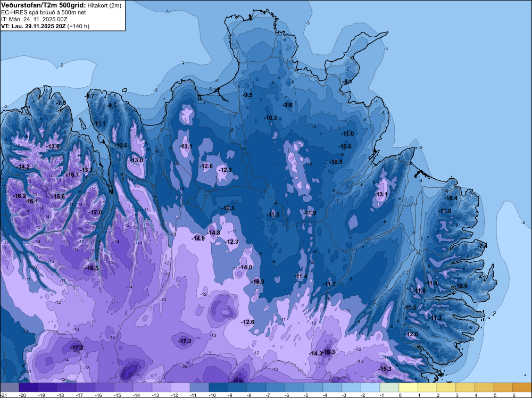Viewport: 532px width, 398px height.
Task: Select the legend swatch between 5 and 6
Action: (x=503, y=387)
